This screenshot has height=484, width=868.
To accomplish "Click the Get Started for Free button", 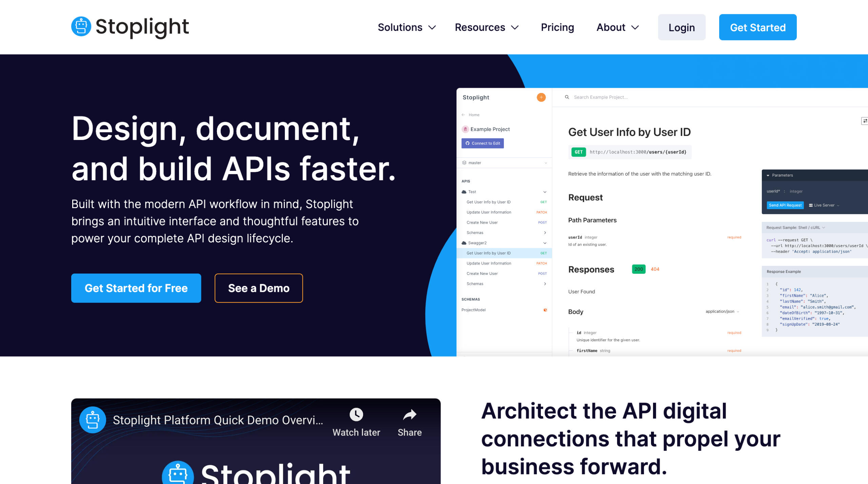I will coord(136,288).
